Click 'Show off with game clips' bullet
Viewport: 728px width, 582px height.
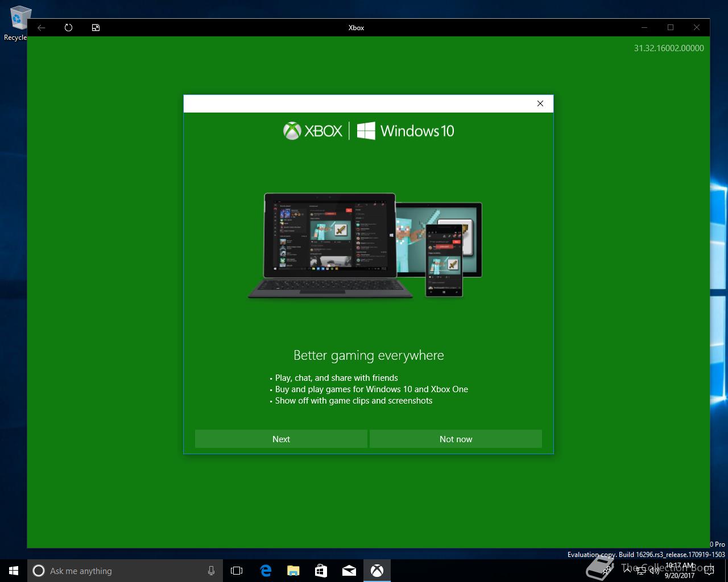[354, 401]
